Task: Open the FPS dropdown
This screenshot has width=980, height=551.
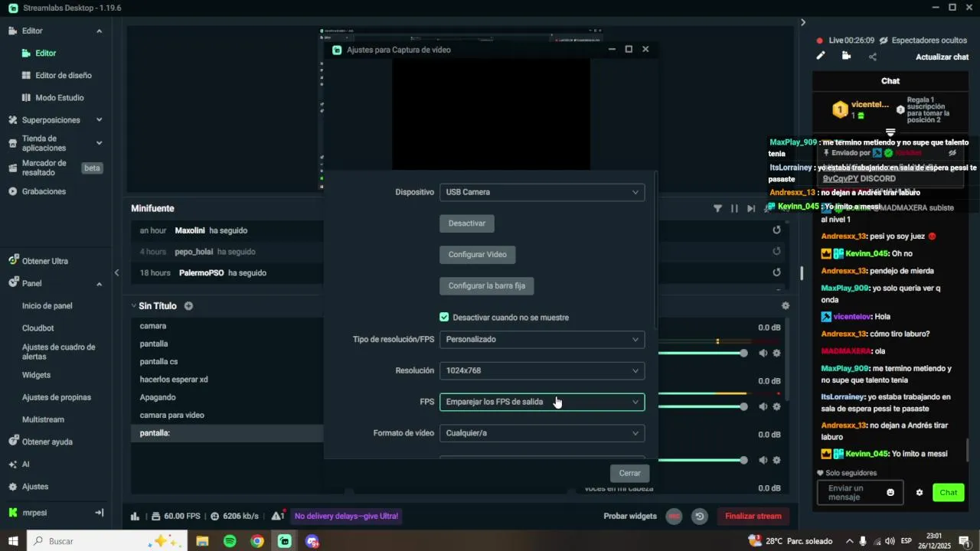Action: (x=542, y=402)
